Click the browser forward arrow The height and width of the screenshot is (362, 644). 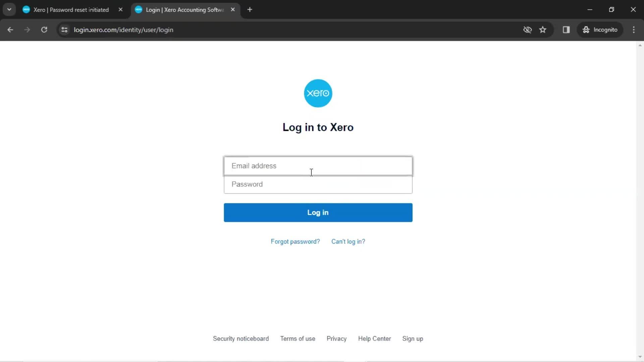click(x=27, y=30)
